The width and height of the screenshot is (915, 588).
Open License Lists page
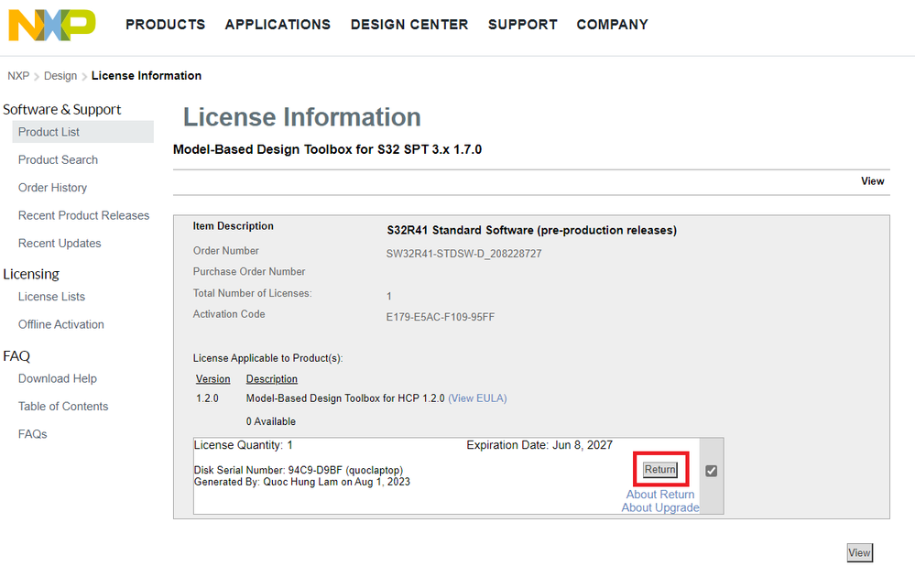51,297
